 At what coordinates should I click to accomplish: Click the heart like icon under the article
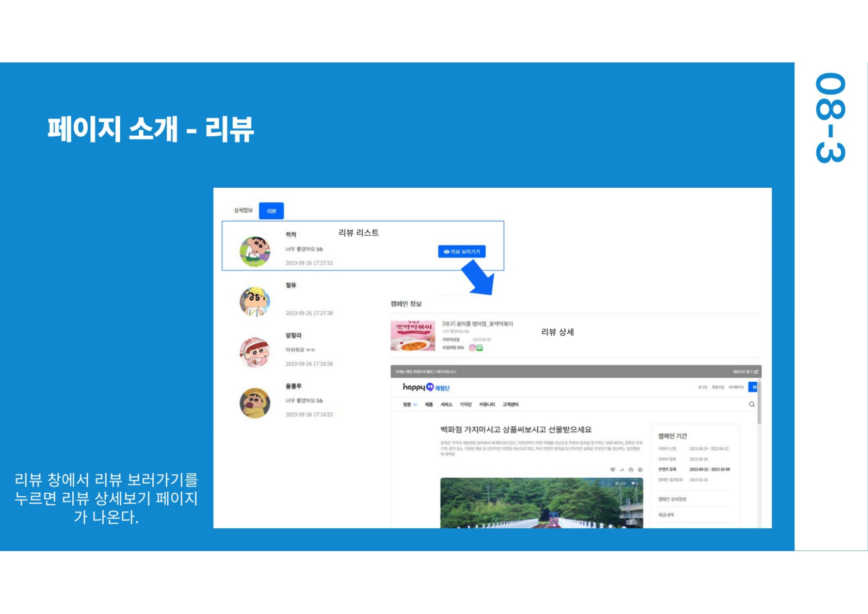coord(613,470)
